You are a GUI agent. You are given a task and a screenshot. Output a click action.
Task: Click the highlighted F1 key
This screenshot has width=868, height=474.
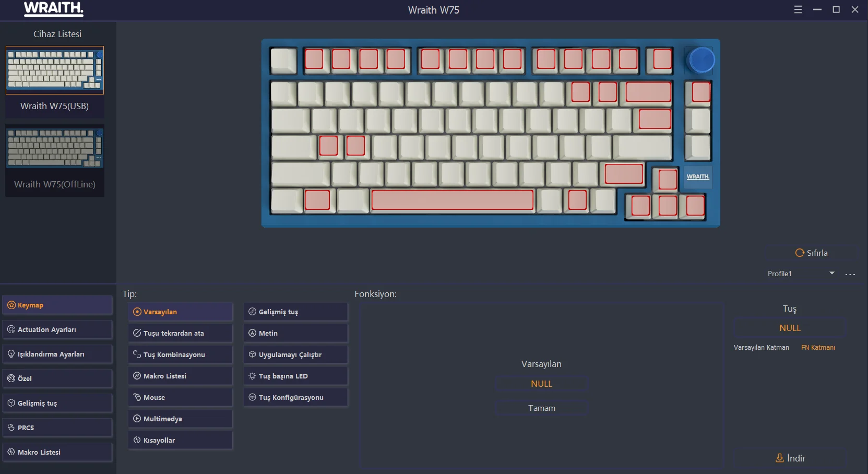pos(314,59)
